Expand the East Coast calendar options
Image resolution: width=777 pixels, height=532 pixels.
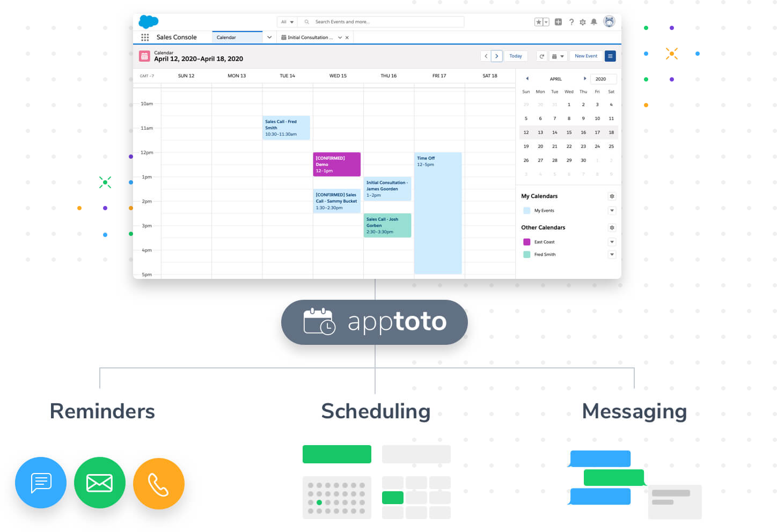612,242
